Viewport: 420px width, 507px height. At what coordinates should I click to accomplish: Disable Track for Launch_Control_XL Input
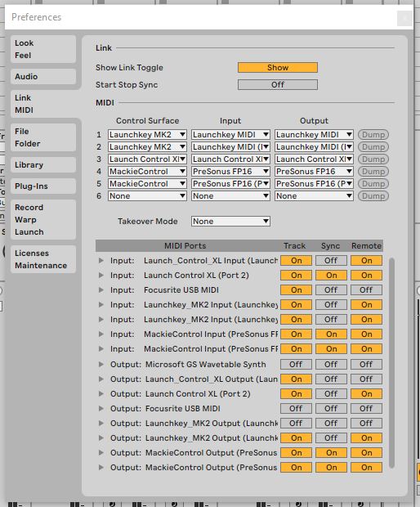297,261
